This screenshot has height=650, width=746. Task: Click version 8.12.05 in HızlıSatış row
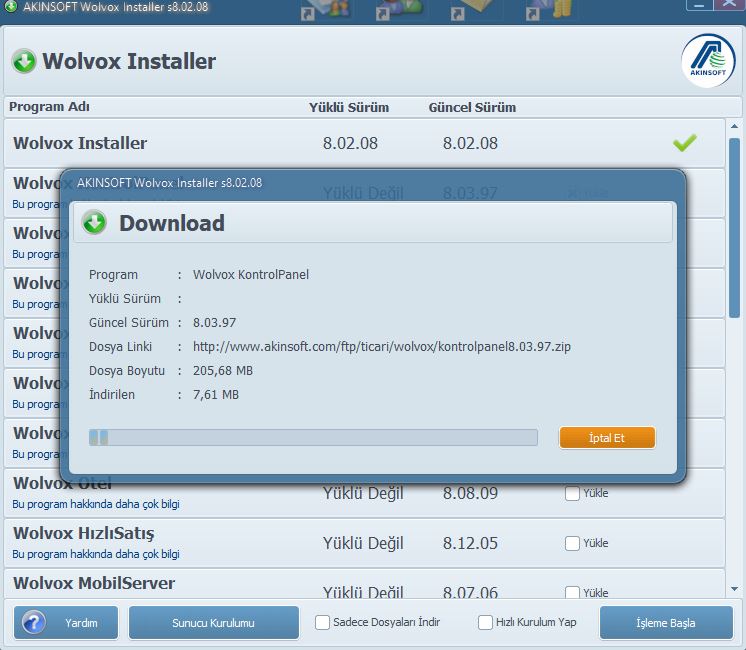(470, 543)
